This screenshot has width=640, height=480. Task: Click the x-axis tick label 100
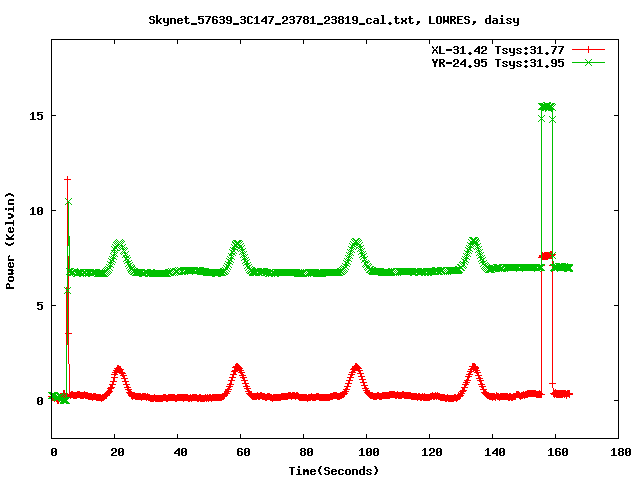point(369,452)
